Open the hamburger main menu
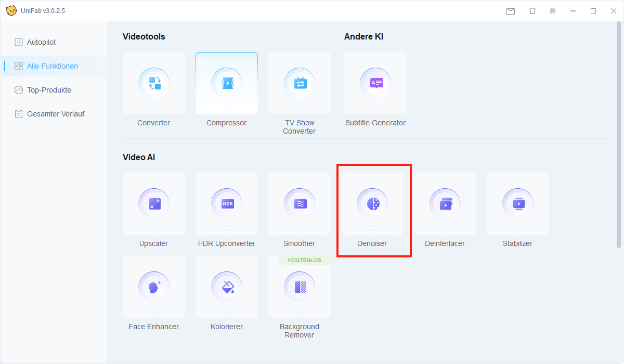This screenshot has width=624, height=364. click(x=553, y=11)
